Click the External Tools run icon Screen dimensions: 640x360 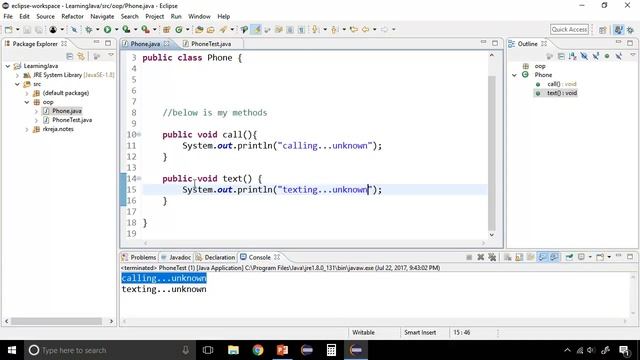pyautogui.click(x=145, y=29)
